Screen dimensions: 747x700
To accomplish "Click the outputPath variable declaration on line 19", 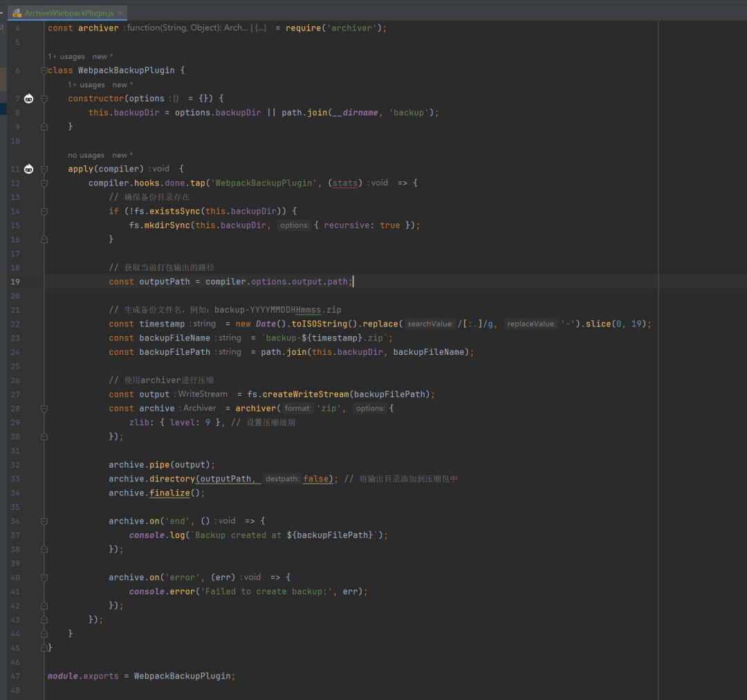I will pyautogui.click(x=165, y=282).
